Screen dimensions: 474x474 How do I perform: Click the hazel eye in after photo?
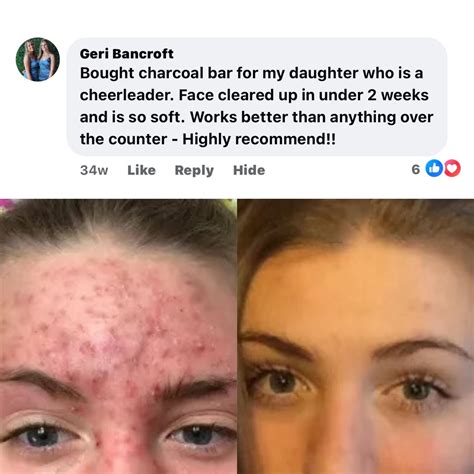tap(283, 383)
